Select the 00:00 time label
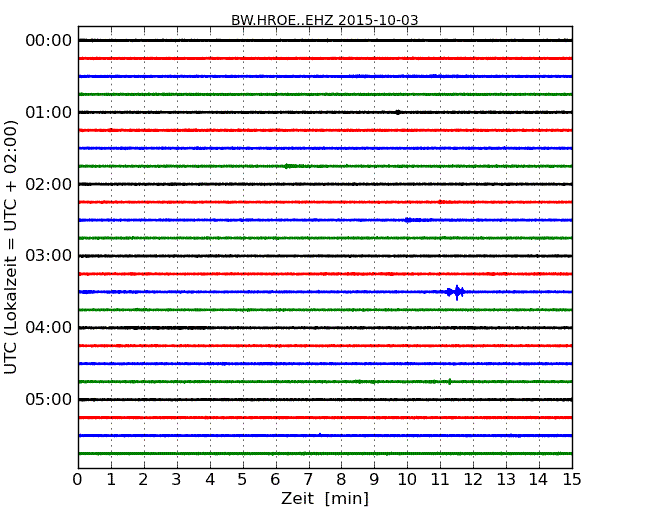 point(49,41)
